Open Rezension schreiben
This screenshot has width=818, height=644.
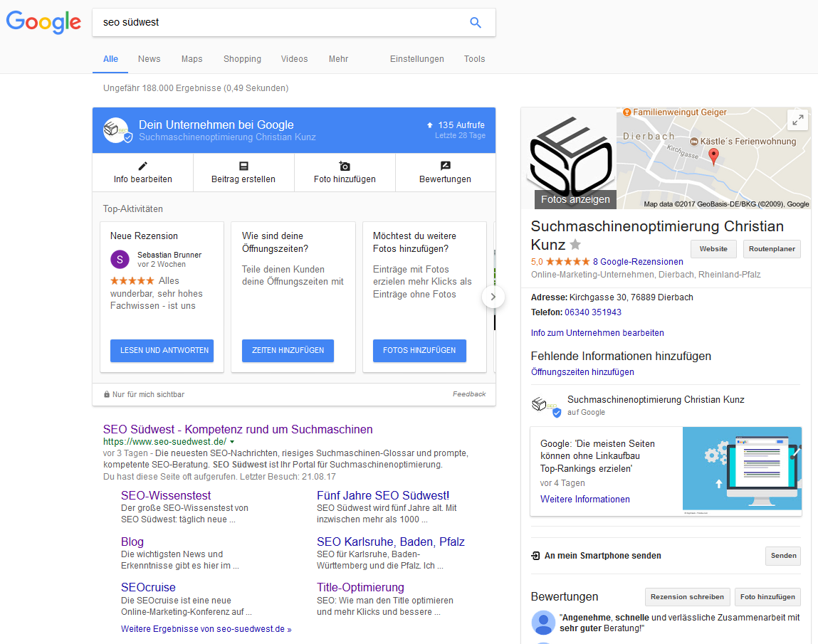click(687, 597)
